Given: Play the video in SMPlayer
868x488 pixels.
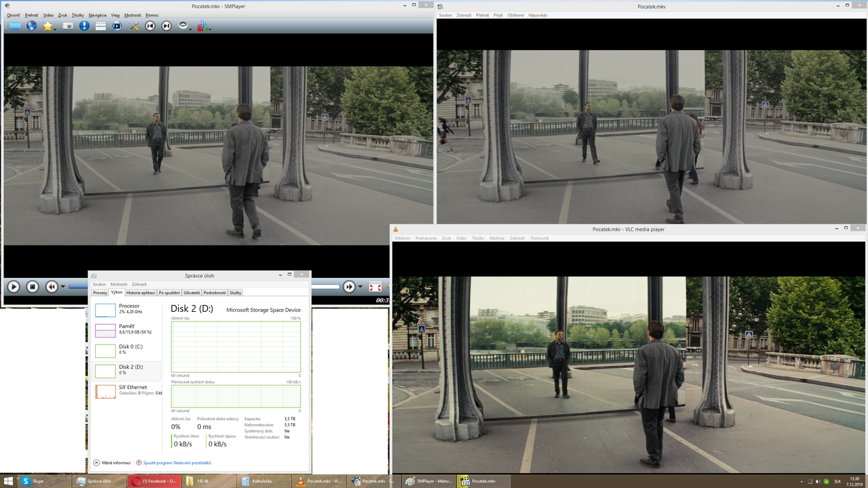Looking at the screenshot, I should click(x=14, y=287).
